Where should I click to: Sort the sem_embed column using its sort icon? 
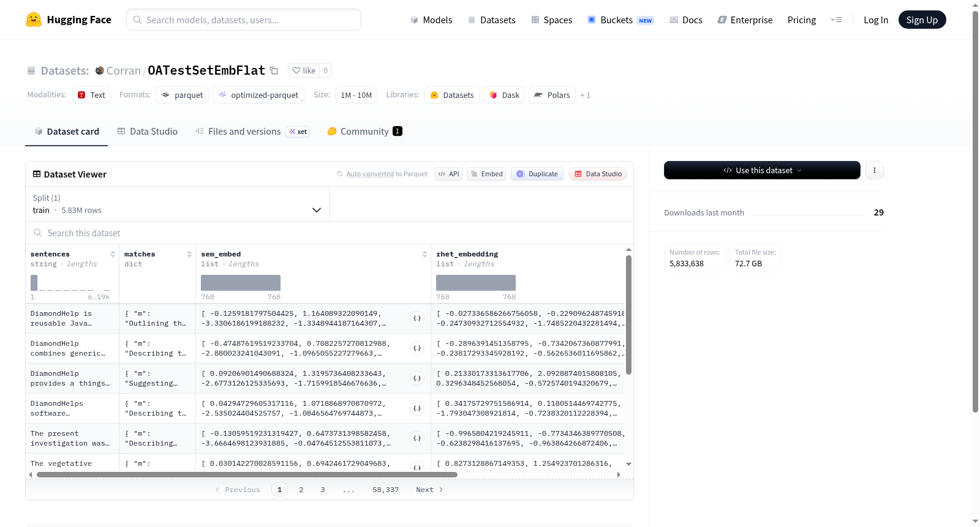point(424,254)
